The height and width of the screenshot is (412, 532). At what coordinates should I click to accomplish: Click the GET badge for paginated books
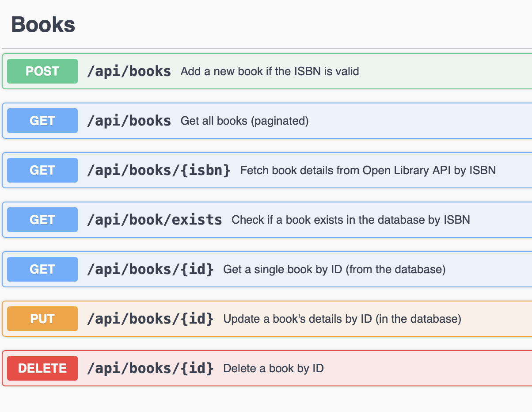(x=42, y=121)
